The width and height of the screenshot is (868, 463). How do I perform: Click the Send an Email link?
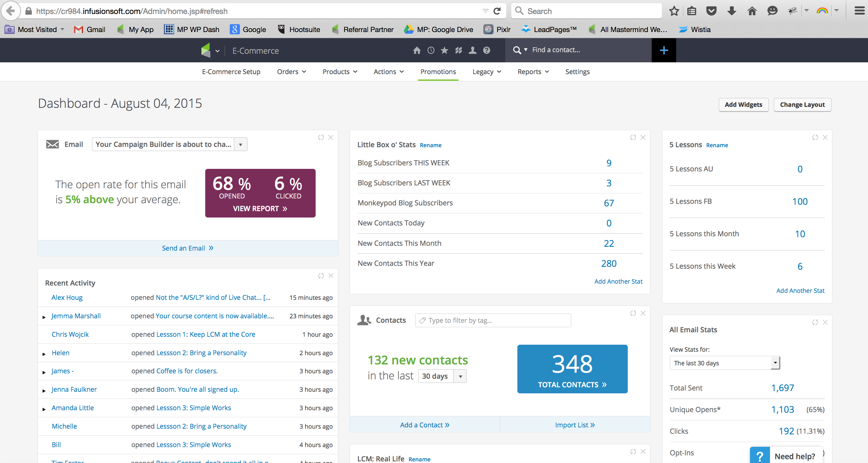(x=187, y=248)
